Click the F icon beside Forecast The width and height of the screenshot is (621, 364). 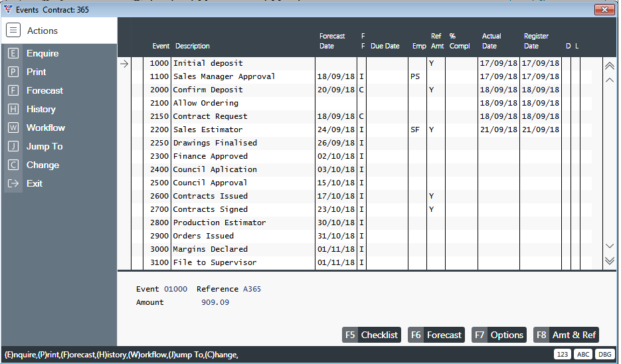point(13,90)
